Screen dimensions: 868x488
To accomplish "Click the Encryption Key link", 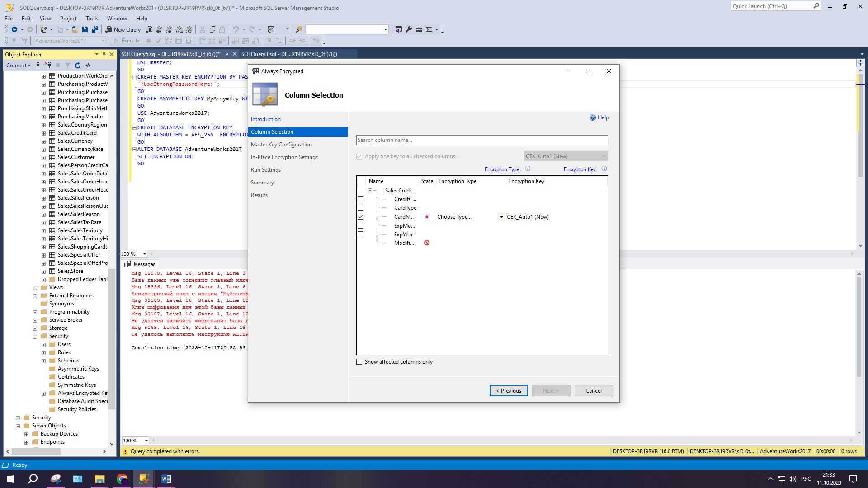I will coord(580,169).
